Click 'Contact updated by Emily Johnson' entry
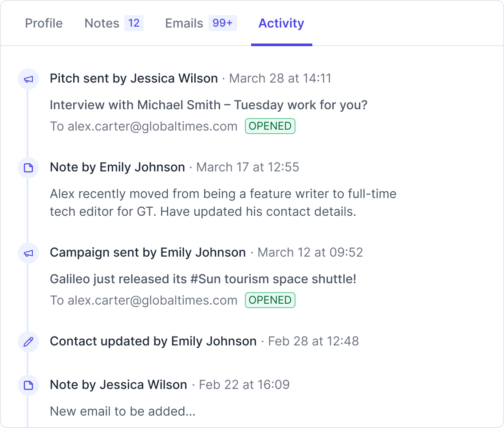504x428 pixels. pyautogui.click(x=153, y=341)
